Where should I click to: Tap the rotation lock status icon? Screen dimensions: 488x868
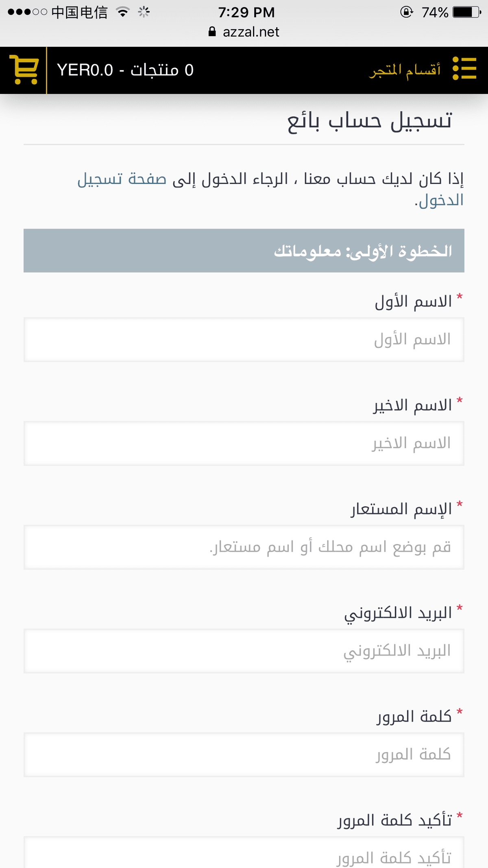(406, 12)
